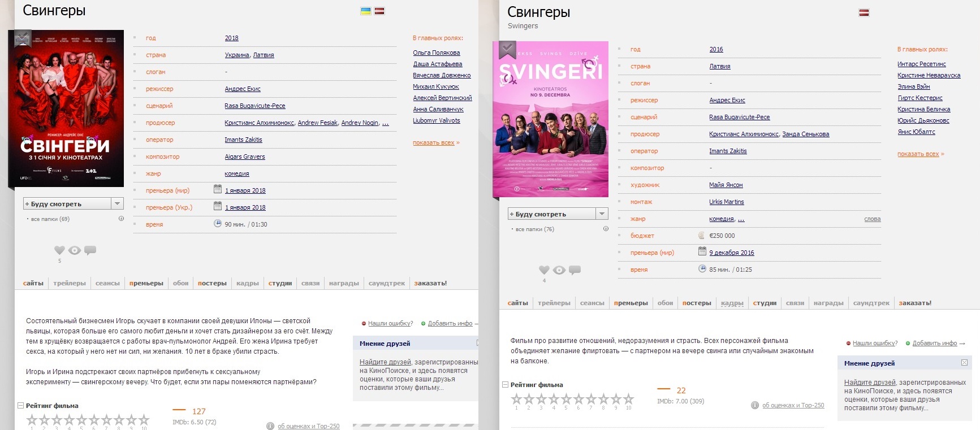
Task: Toggle the eye watched icon under the pink poster
Action: (x=559, y=270)
